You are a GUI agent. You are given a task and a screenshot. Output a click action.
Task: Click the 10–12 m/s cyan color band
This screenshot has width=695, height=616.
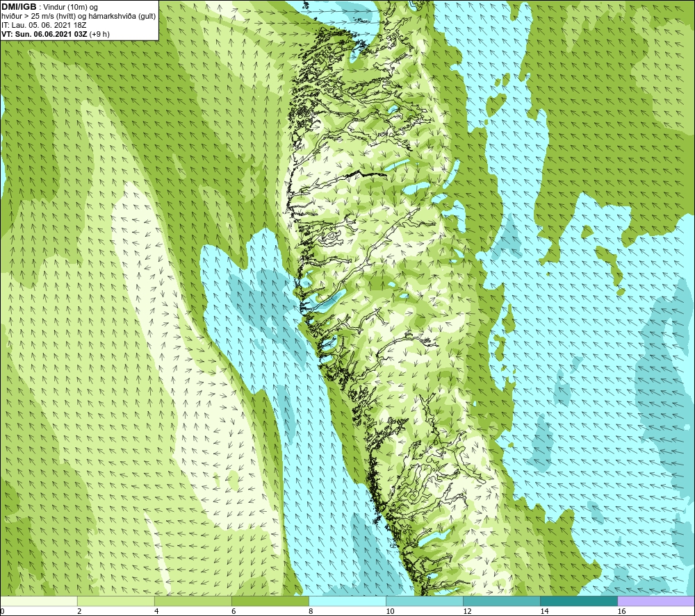point(425,601)
